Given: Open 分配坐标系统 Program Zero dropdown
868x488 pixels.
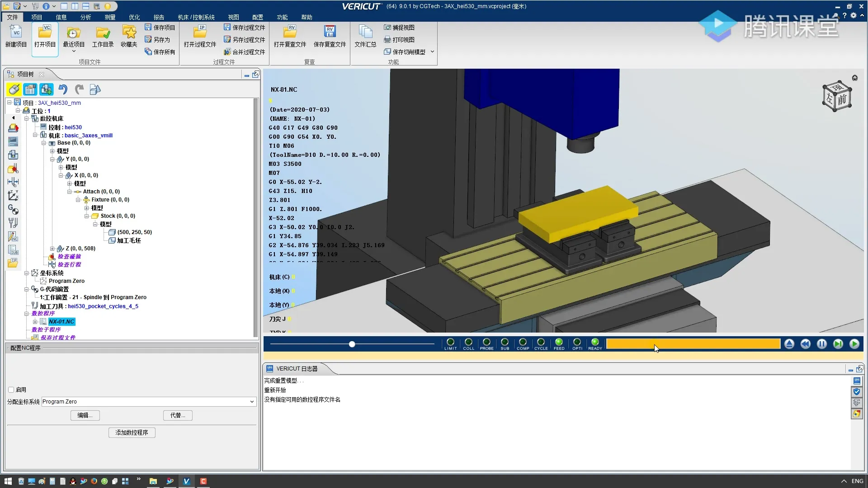Looking at the screenshot, I should pos(252,402).
